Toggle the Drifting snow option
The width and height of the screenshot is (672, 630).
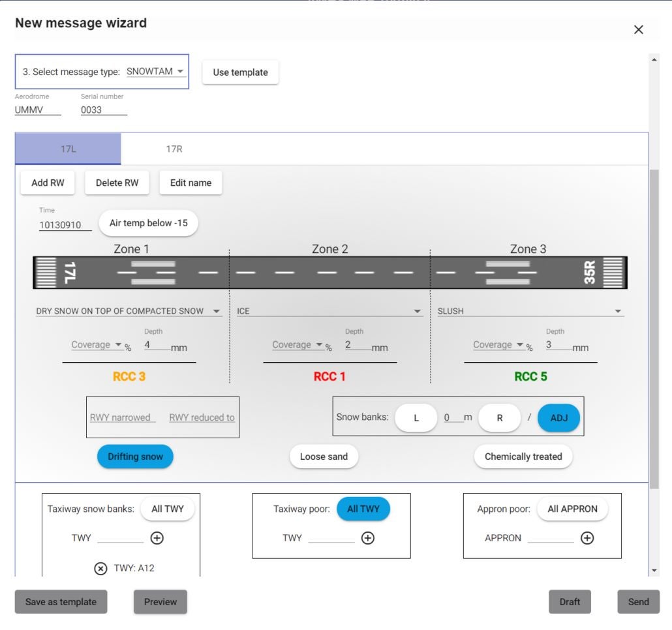pos(135,457)
